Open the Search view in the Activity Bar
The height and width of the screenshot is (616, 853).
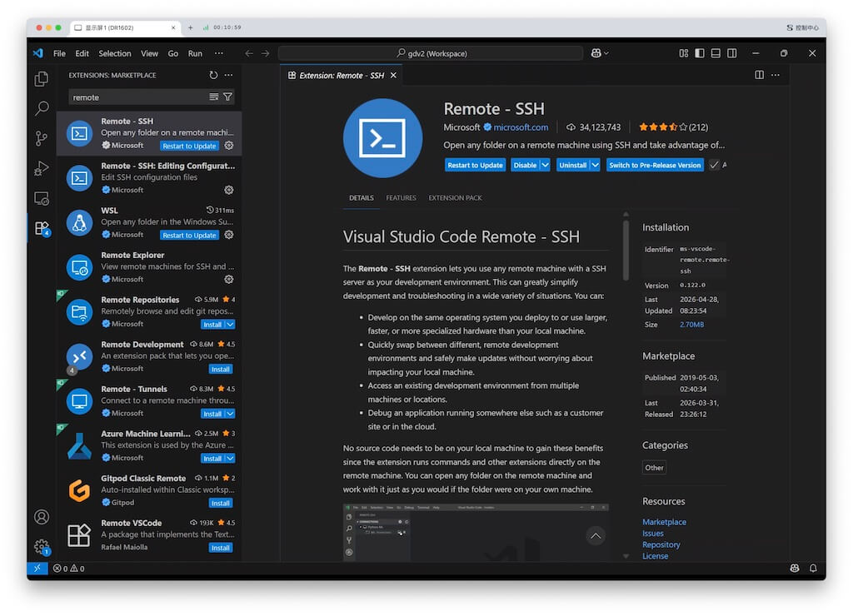pyautogui.click(x=41, y=108)
